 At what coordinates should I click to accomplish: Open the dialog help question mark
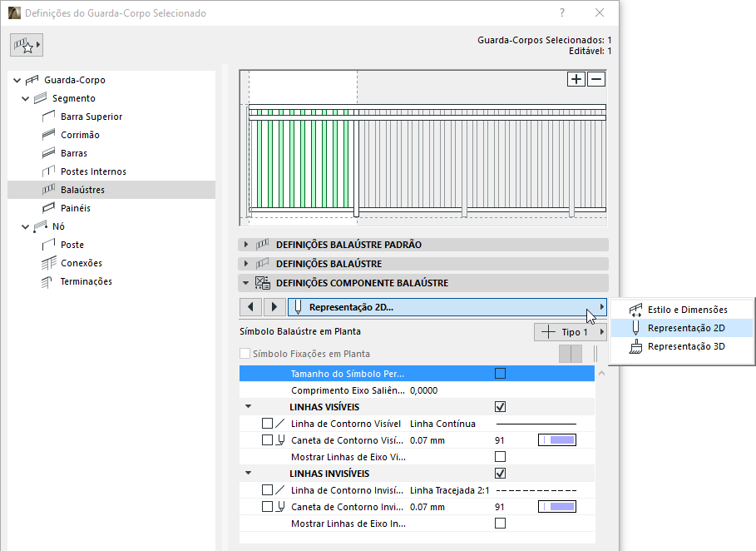pos(562,13)
